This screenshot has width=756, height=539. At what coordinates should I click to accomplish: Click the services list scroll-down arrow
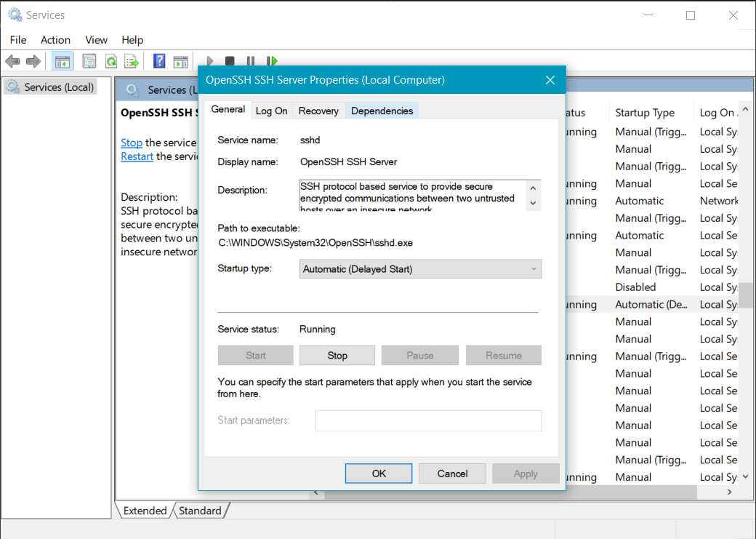(x=745, y=476)
